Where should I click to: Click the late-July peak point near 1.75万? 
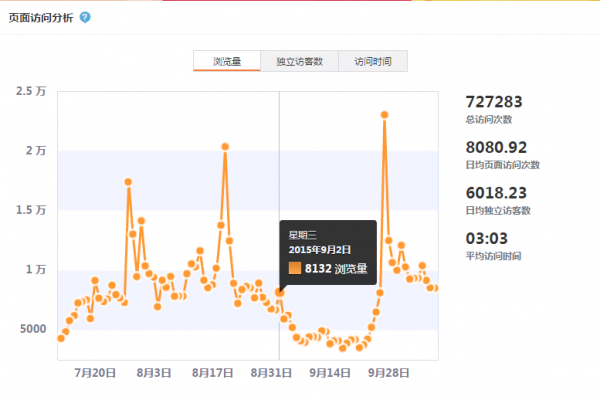click(x=128, y=182)
